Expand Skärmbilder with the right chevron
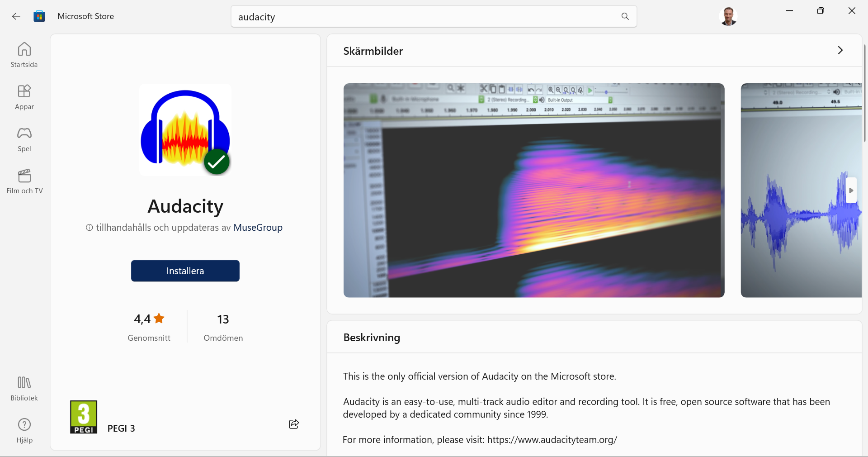This screenshot has width=868, height=457. [840, 50]
